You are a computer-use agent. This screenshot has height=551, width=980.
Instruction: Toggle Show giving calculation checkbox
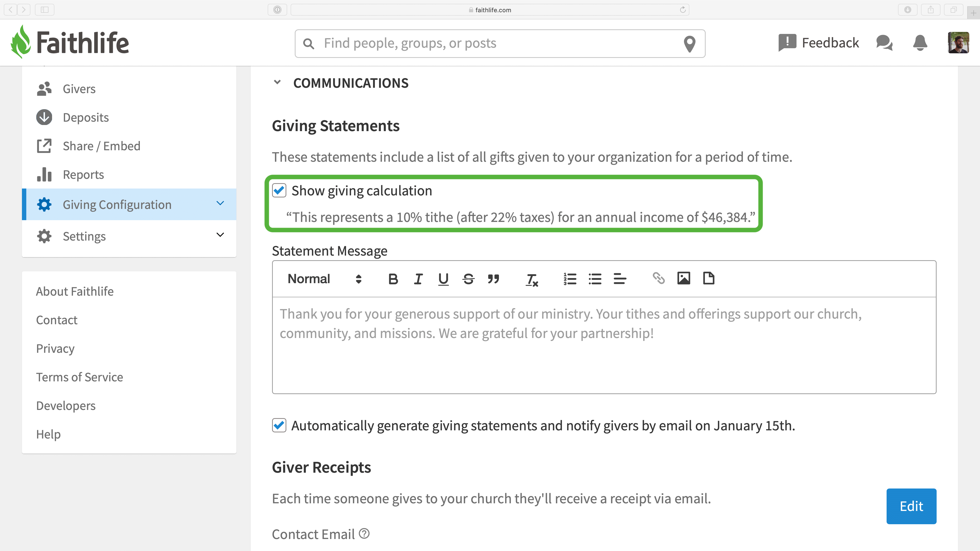[x=279, y=190]
